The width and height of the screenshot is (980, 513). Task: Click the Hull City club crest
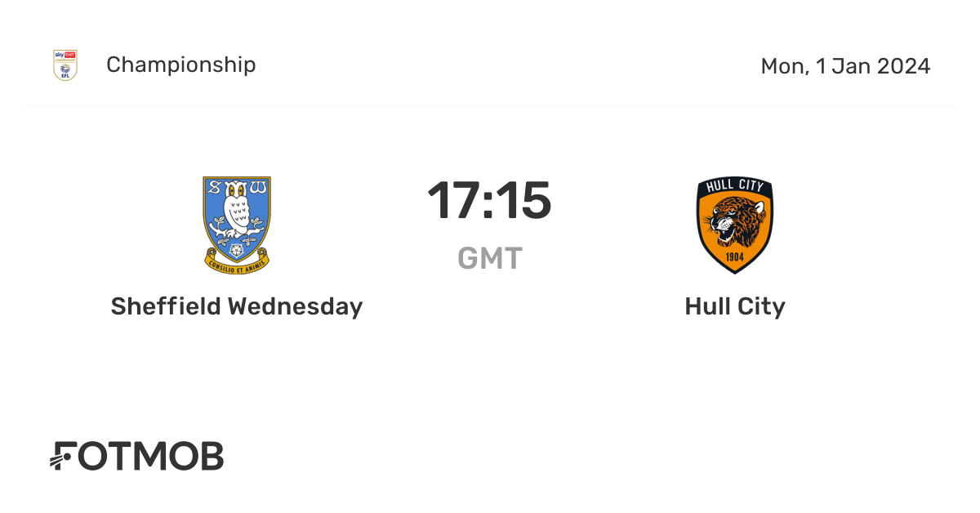(734, 225)
